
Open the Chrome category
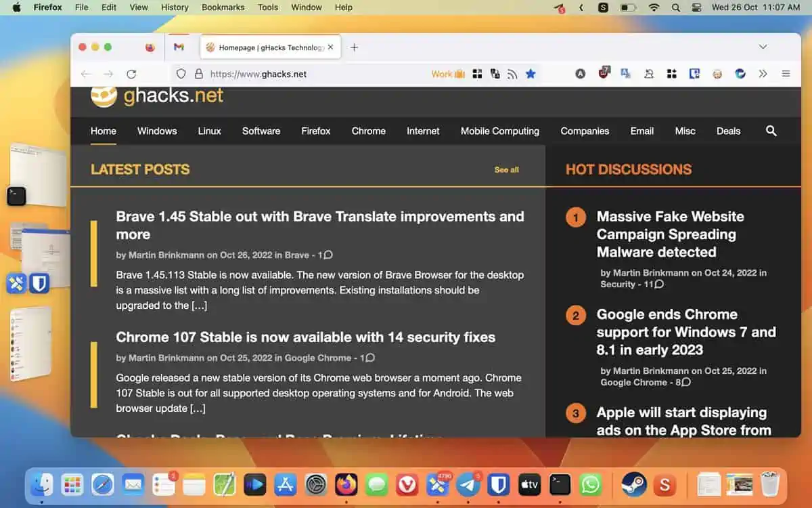click(369, 131)
